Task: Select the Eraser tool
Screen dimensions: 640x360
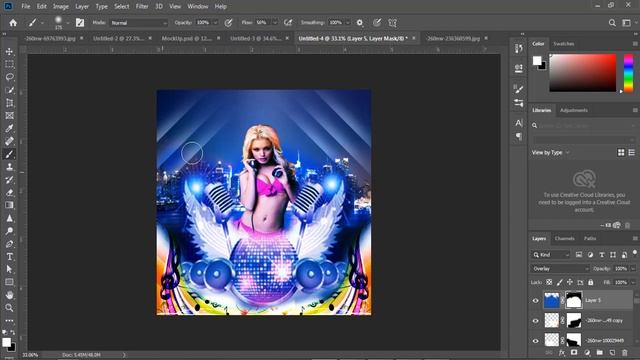Action: (x=9, y=193)
